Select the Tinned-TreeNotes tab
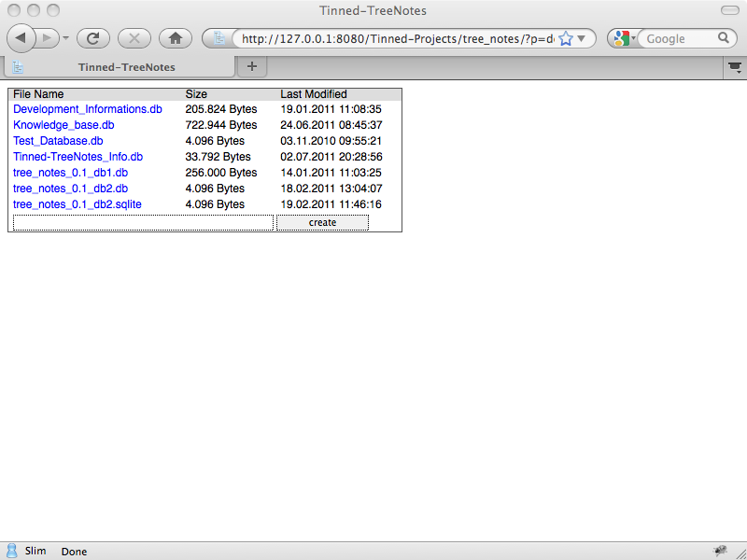Image resolution: width=747 pixels, height=560 pixels. click(120, 67)
